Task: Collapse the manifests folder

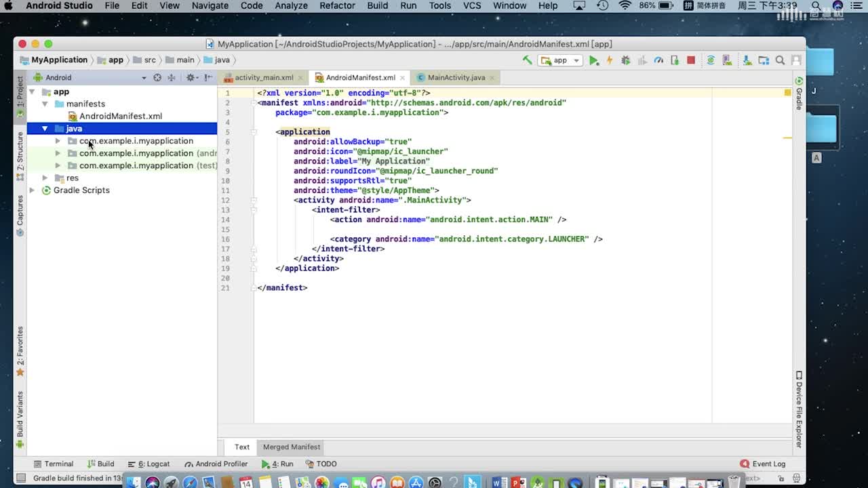Action: (45, 104)
